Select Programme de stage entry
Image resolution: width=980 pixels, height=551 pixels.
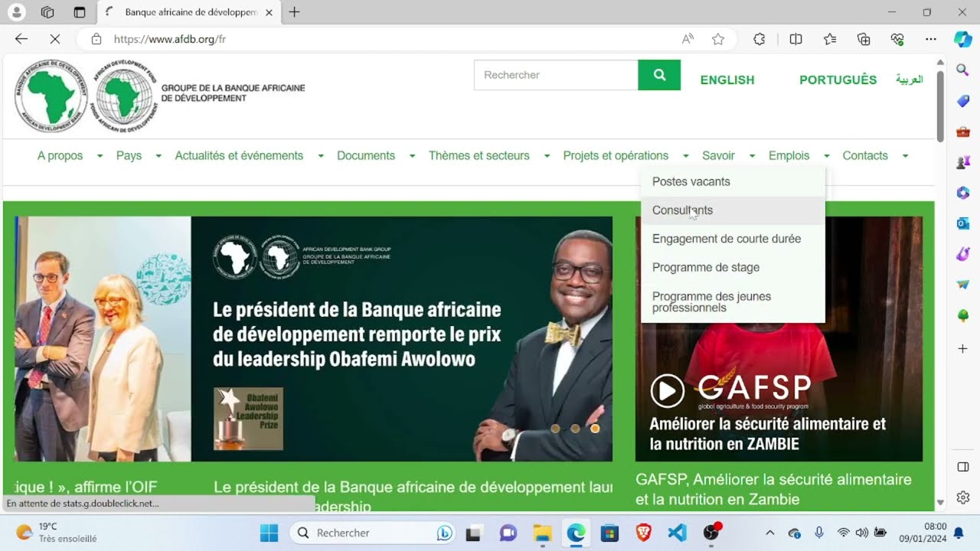point(733,268)
